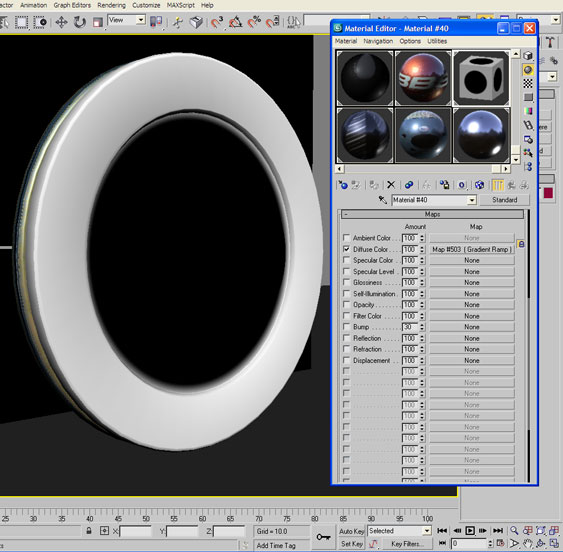Select the Move tool in main toolbar
Viewport: 563px width, 552px height.
tap(61, 22)
